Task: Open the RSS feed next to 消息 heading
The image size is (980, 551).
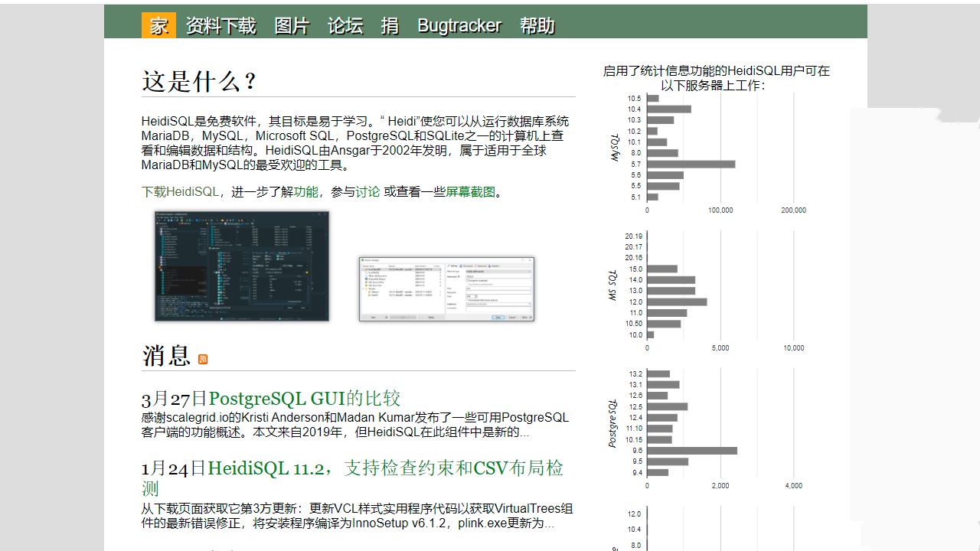Action: 202,360
